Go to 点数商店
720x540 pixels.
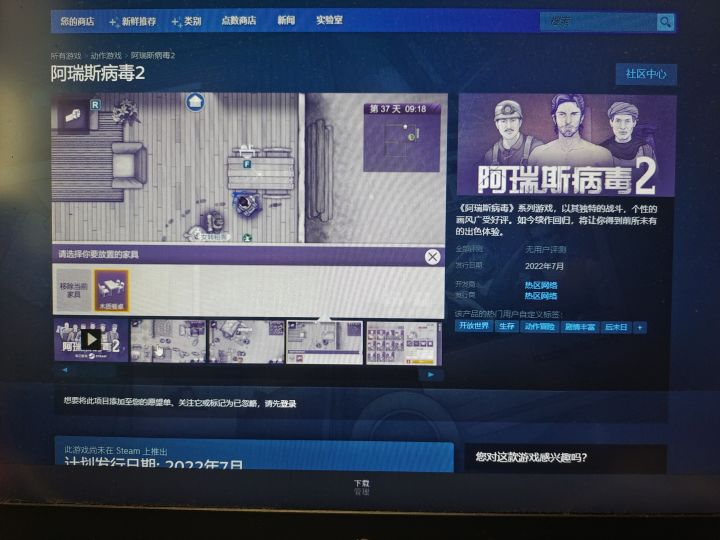(x=238, y=21)
